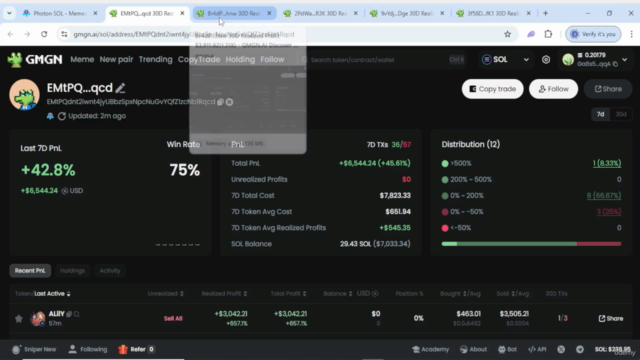Share the ALIIY row
The image size is (640, 360).
click(x=611, y=318)
